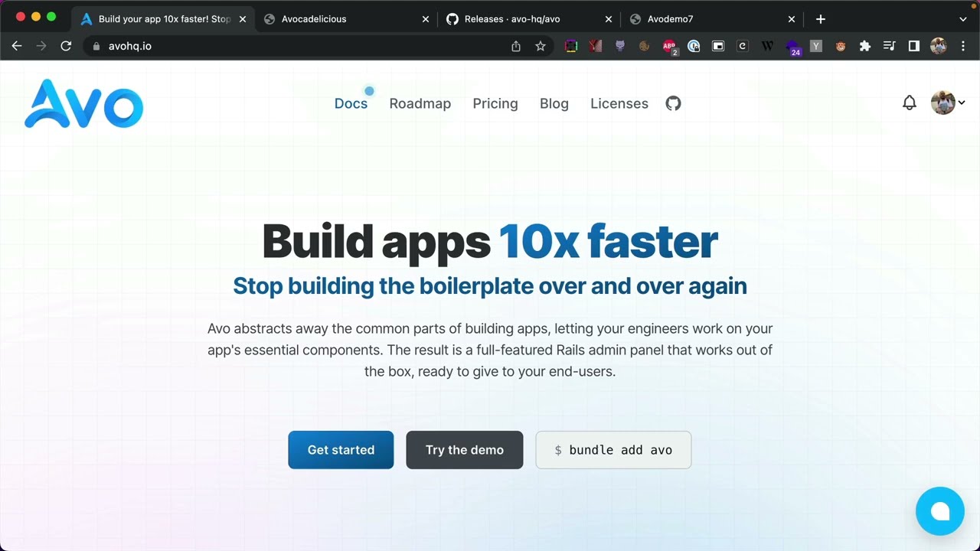Image resolution: width=980 pixels, height=551 pixels.
Task: Expand the tab search chevron
Action: point(963,19)
